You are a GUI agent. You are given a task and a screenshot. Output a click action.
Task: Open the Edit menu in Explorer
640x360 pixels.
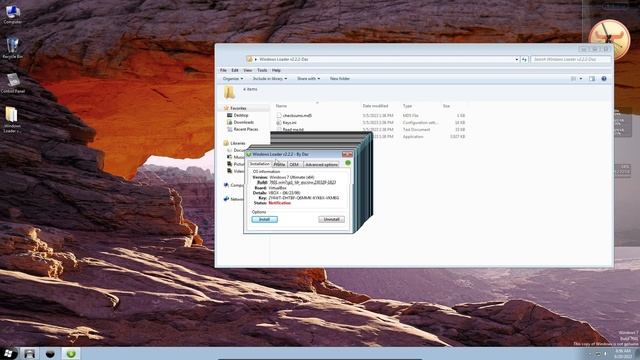[235, 70]
